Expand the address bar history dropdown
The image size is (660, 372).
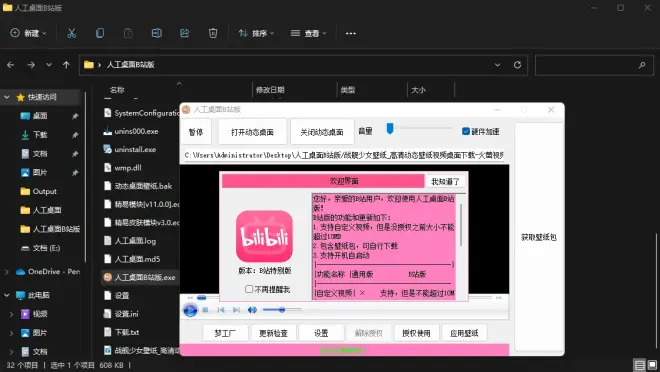click(x=498, y=65)
